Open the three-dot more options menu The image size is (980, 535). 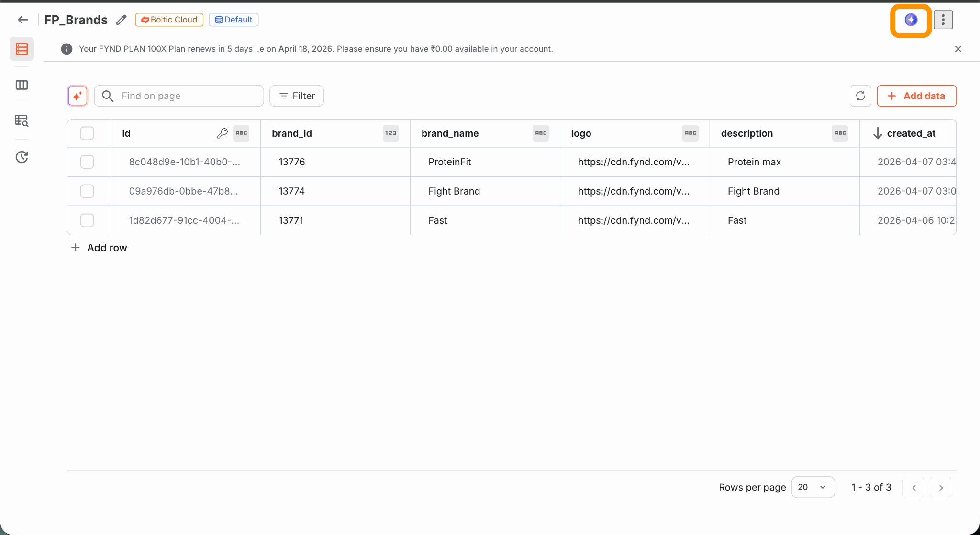pos(943,20)
